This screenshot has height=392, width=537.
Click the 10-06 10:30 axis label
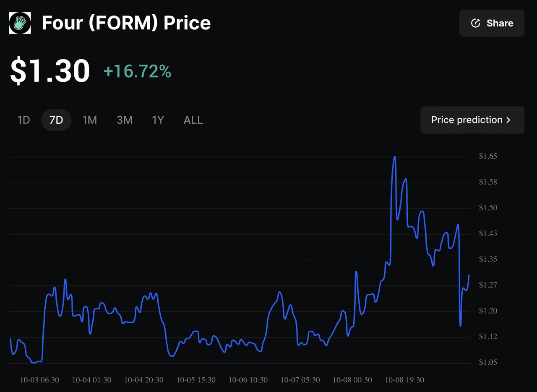[248, 380]
